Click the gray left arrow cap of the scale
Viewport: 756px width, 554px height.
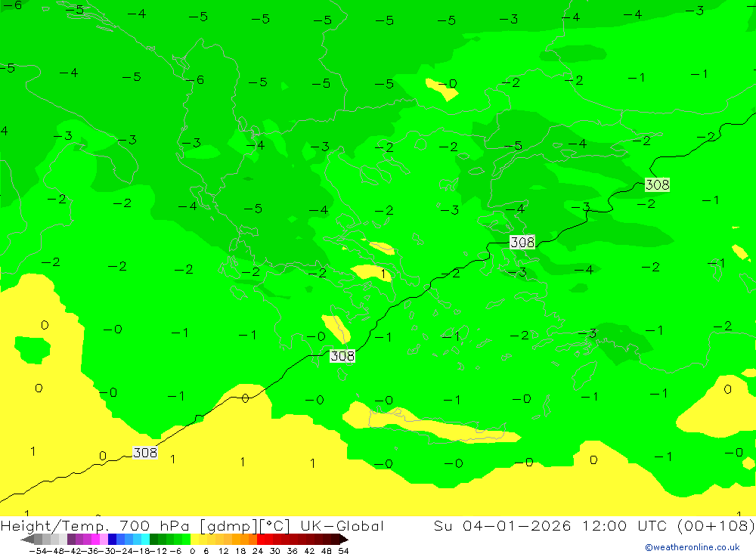pyautogui.click(x=28, y=539)
